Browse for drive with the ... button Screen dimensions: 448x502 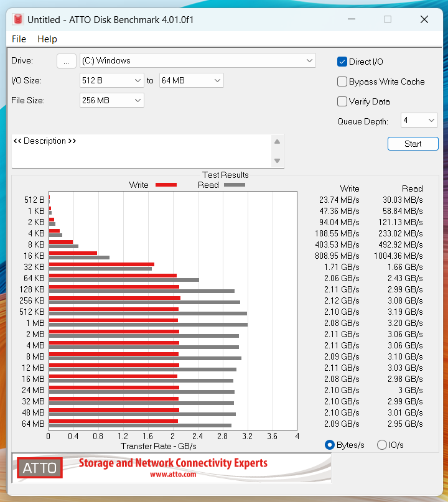[x=67, y=61]
